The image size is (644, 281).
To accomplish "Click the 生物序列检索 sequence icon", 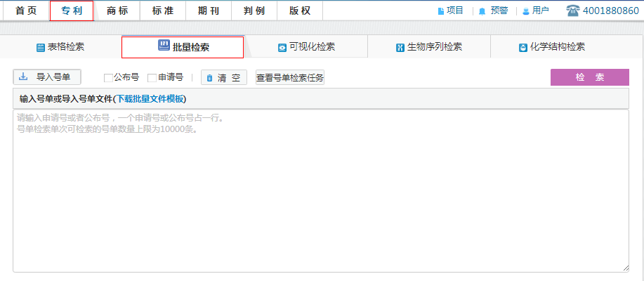I will (x=400, y=48).
